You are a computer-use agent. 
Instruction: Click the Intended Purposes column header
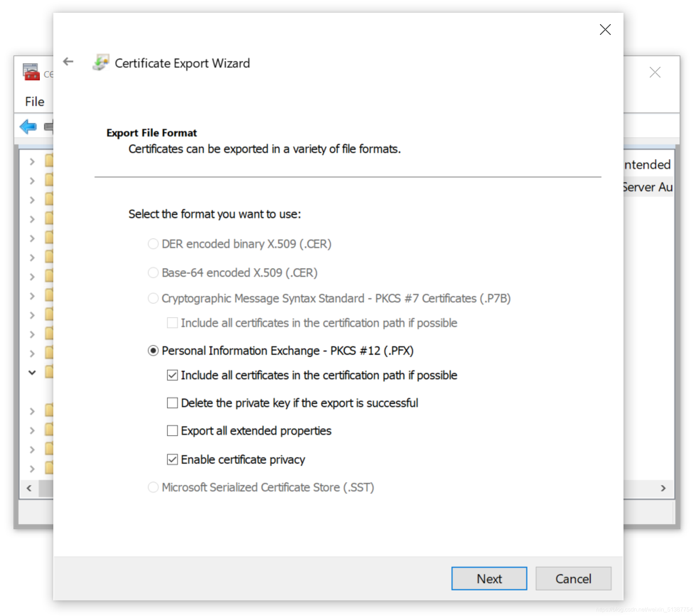pyautogui.click(x=648, y=165)
